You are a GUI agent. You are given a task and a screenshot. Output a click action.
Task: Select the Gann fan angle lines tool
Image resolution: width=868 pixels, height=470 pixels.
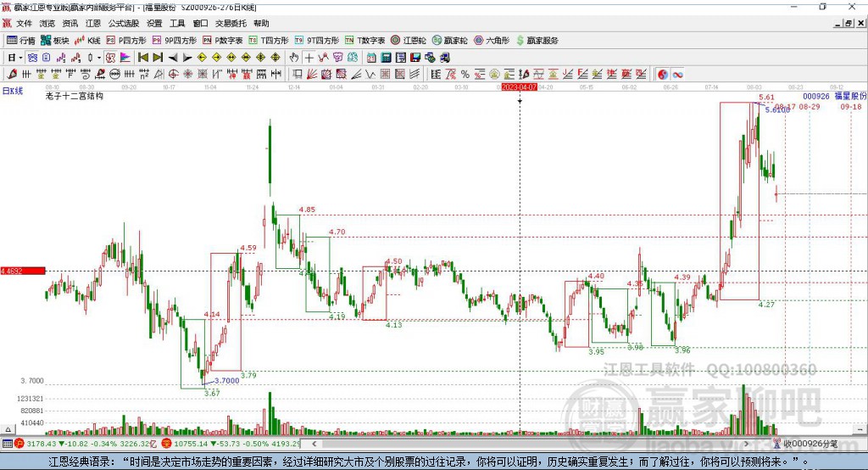coord(312,75)
